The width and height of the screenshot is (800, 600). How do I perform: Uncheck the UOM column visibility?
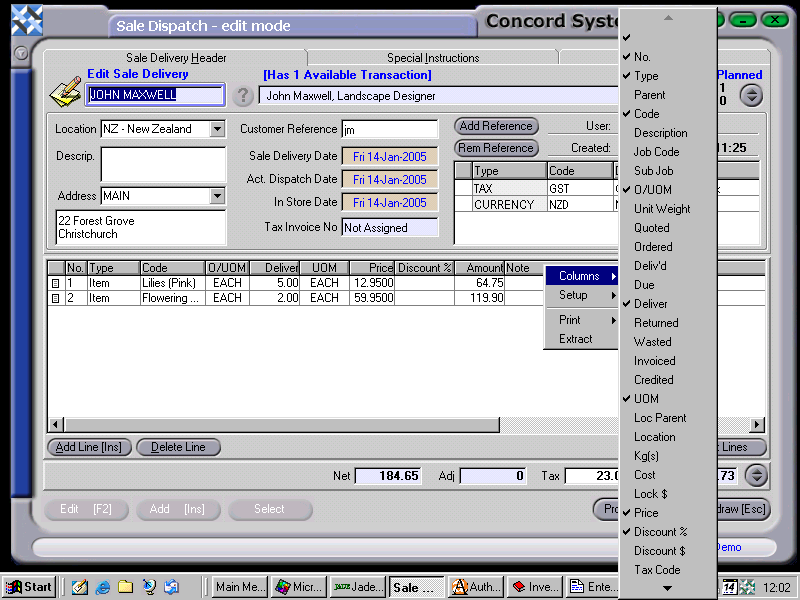click(x=645, y=398)
